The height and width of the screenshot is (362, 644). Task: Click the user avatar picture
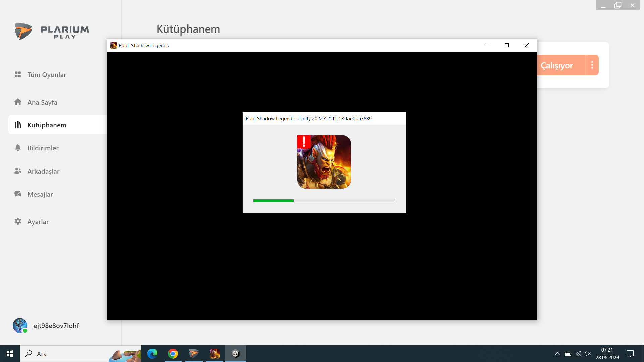point(20,325)
